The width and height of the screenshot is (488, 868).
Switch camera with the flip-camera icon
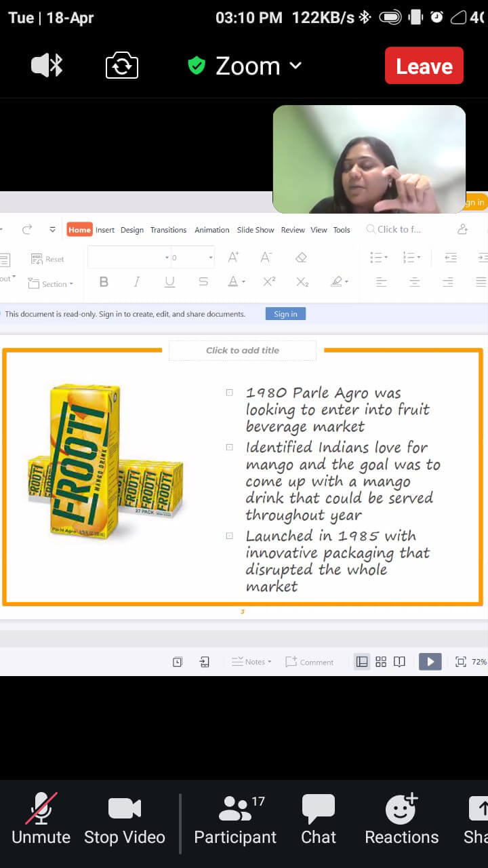pos(122,66)
